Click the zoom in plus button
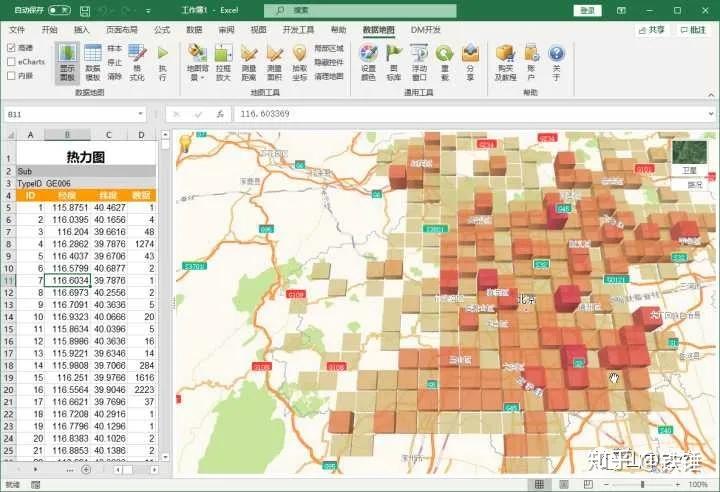Screen dimensions: 720x492 click(x=678, y=484)
